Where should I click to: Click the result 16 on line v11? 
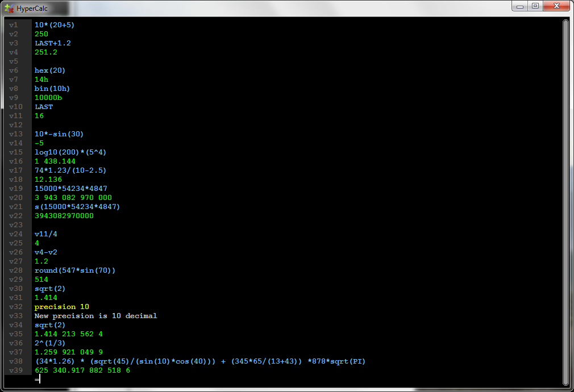[x=39, y=116]
